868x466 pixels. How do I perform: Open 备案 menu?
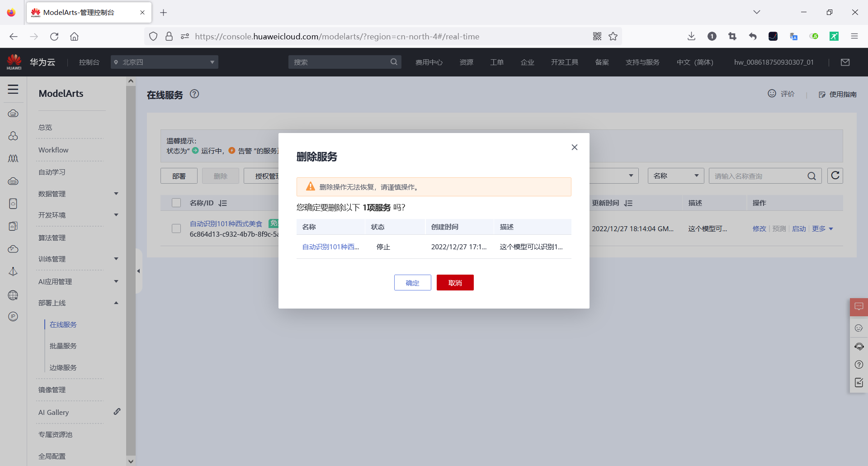602,62
